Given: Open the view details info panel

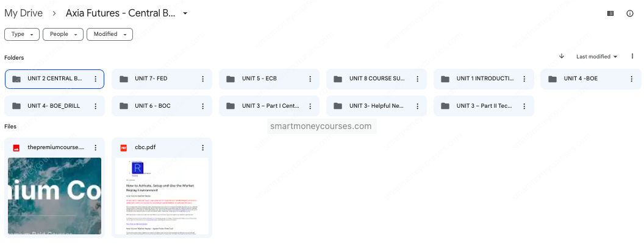Looking at the screenshot, I should (630, 13).
